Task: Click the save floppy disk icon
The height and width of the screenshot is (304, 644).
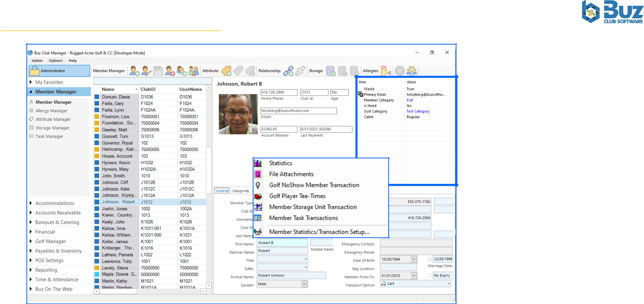Action: point(158,71)
